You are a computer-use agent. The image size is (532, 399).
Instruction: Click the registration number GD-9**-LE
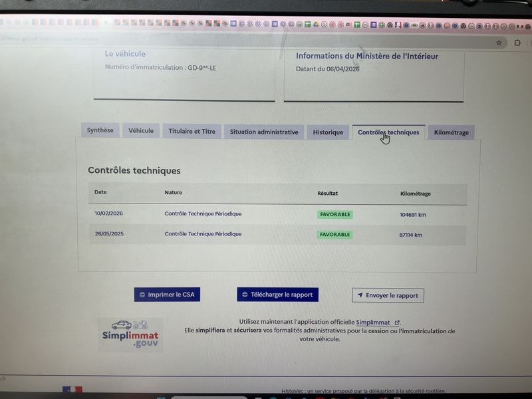point(202,68)
